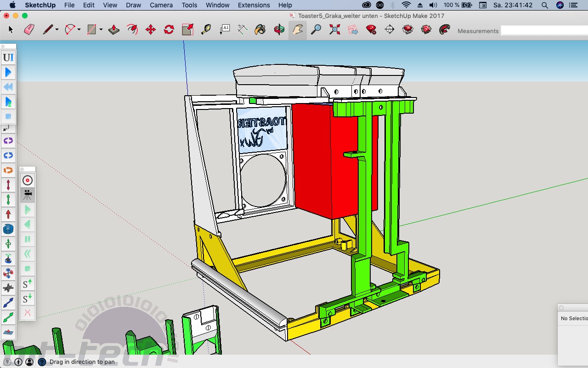Activate the Dimension tool
588x368 pixels.
pos(243,30)
